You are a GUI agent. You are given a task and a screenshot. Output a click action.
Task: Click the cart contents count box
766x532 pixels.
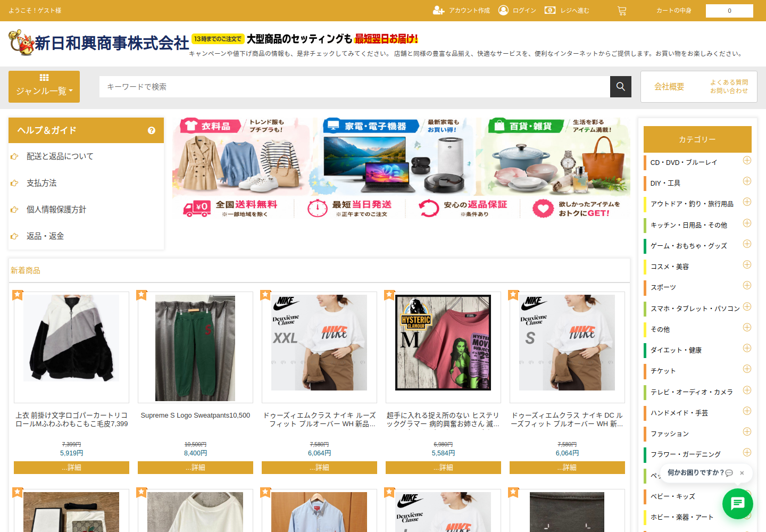(x=729, y=11)
